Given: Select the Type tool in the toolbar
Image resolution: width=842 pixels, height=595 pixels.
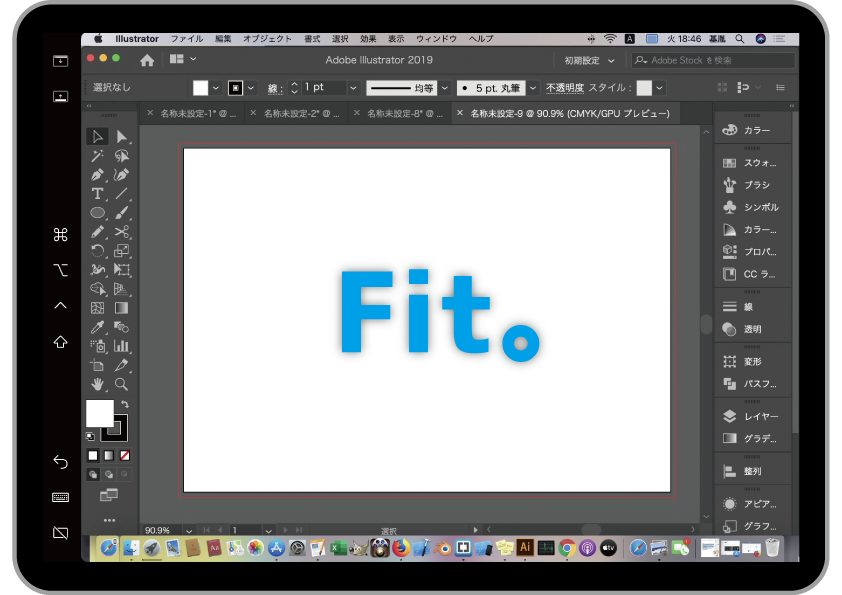Looking at the screenshot, I should click(x=98, y=194).
